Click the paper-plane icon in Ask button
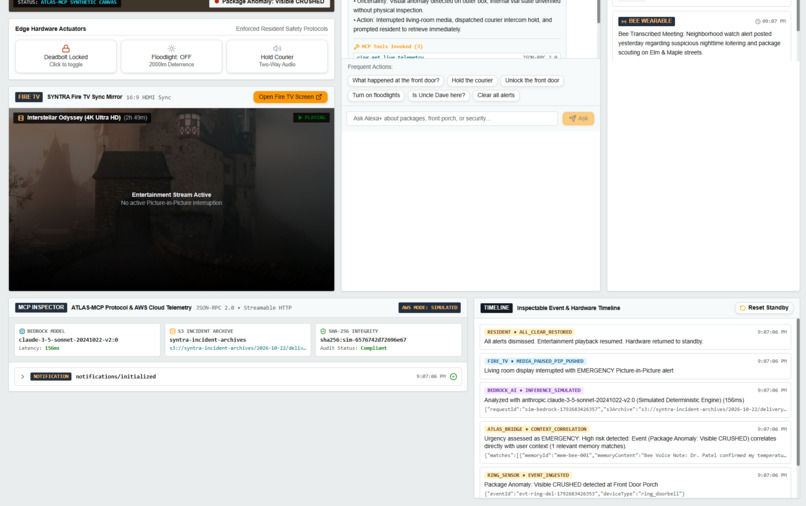The width and height of the screenshot is (806, 506). [x=572, y=118]
